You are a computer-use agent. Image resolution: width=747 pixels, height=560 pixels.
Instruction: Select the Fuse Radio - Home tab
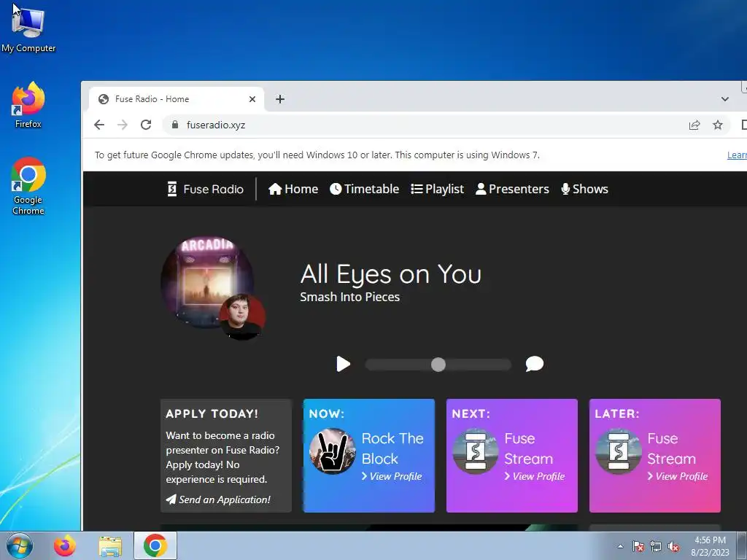[177, 99]
